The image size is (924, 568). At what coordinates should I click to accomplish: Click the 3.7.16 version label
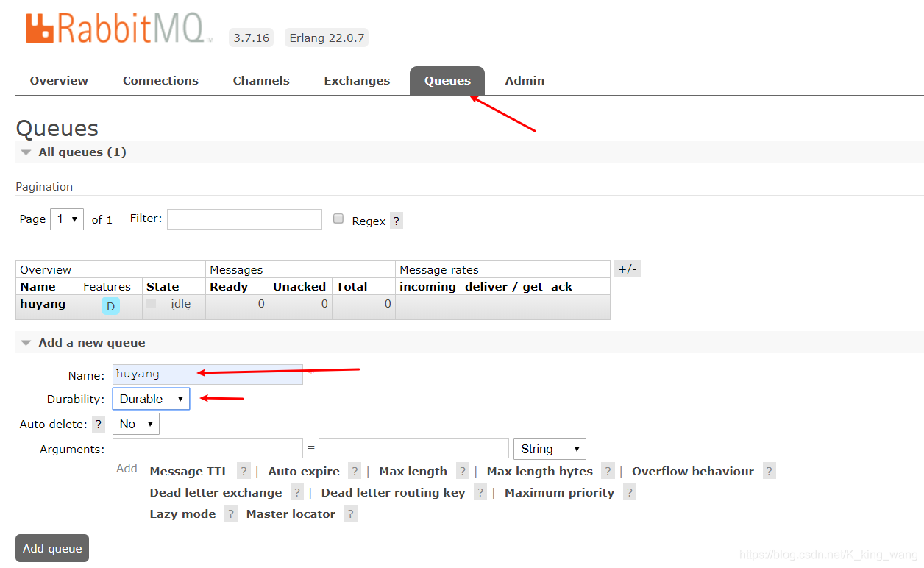tap(252, 38)
